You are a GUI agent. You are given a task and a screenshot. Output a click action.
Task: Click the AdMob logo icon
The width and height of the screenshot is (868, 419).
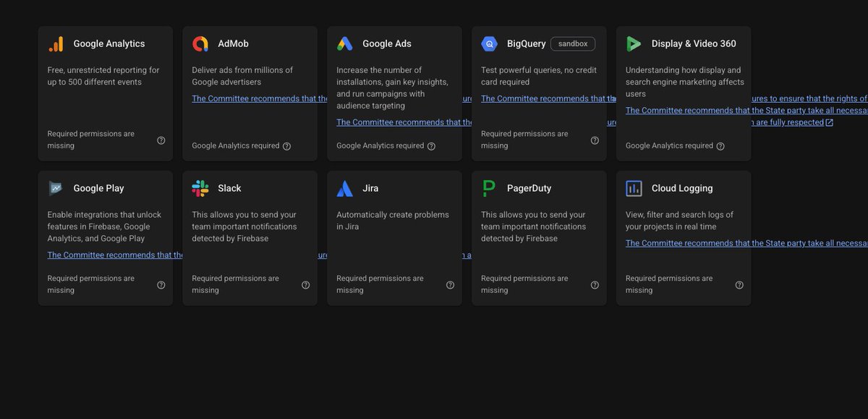[200, 43]
